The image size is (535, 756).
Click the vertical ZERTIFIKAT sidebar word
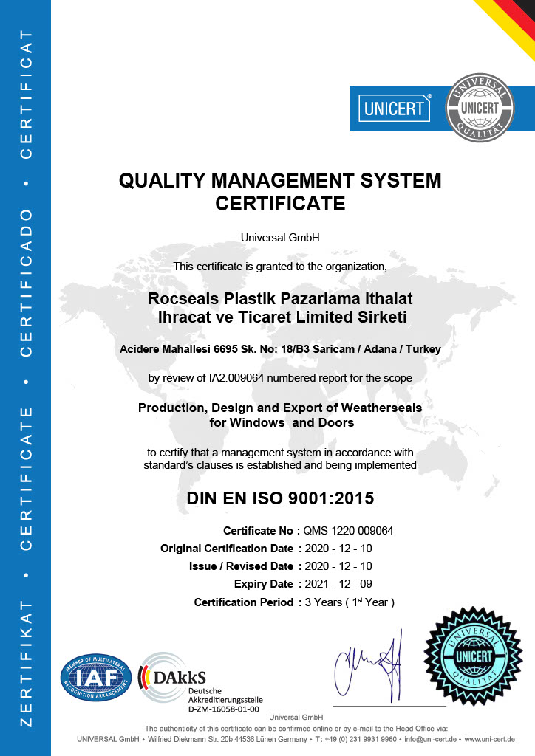26,664
